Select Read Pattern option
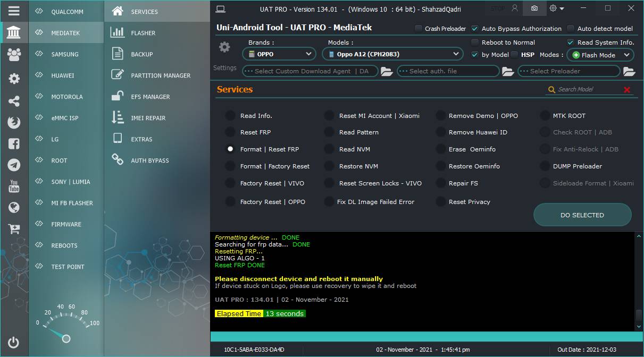The image size is (644, 357). point(329,132)
